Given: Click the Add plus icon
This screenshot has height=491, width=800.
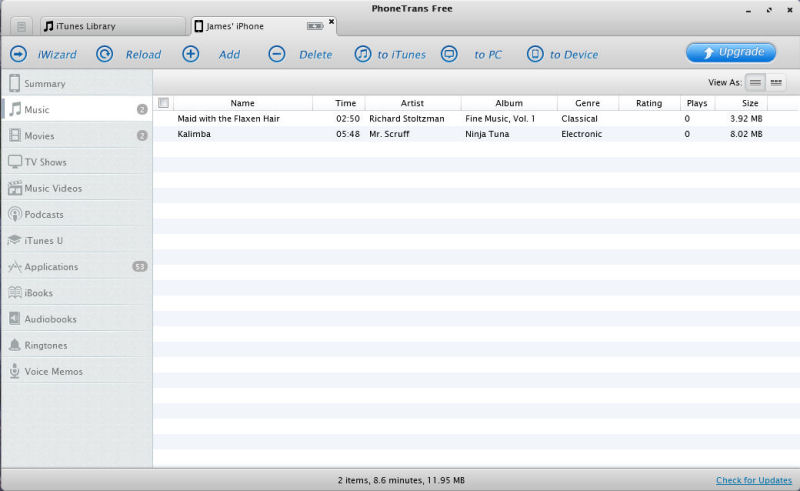Looking at the screenshot, I should pos(191,54).
